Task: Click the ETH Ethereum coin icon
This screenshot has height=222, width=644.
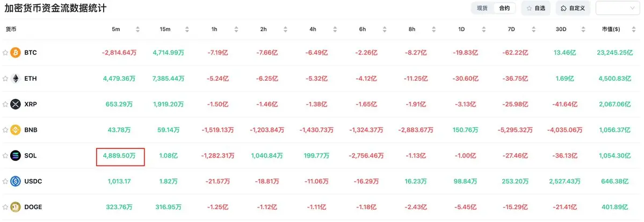Action: coord(16,78)
